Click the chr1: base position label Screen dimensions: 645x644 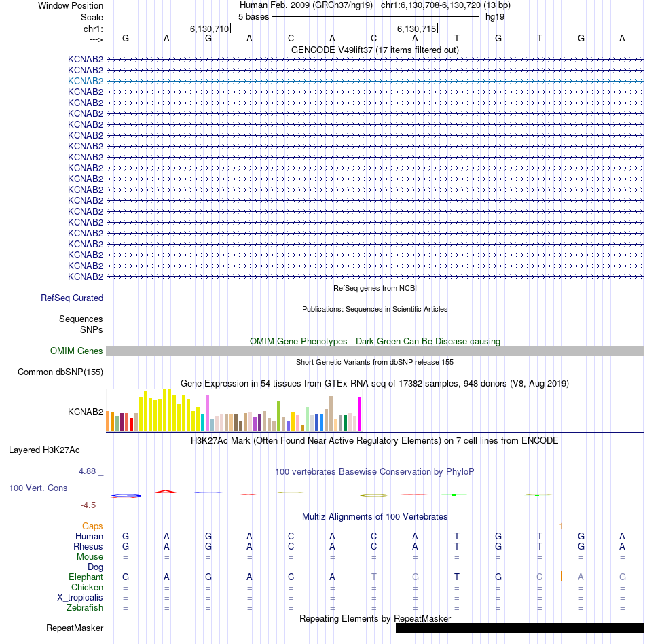[93, 29]
